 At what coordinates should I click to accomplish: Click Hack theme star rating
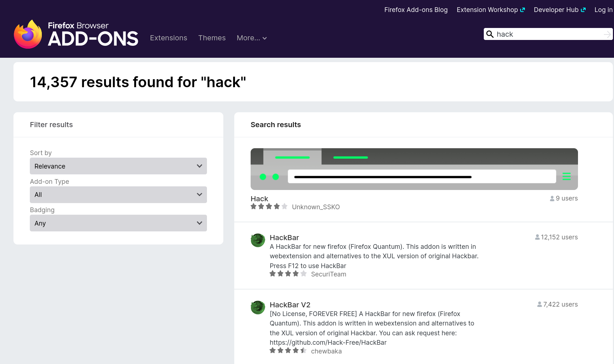[x=269, y=206]
